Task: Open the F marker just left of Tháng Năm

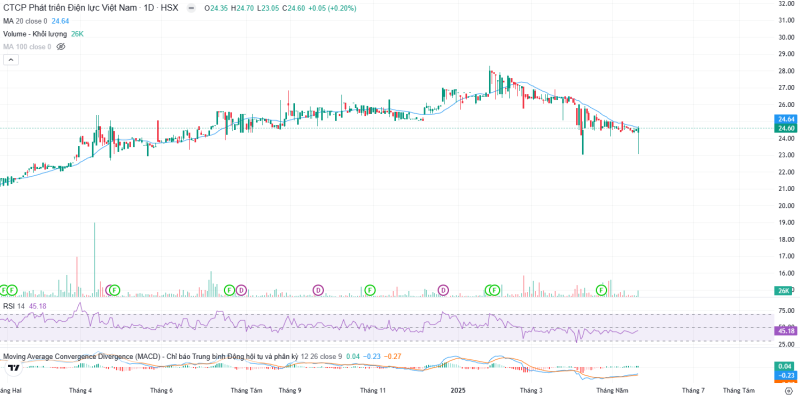Action: [x=603, y=290]
